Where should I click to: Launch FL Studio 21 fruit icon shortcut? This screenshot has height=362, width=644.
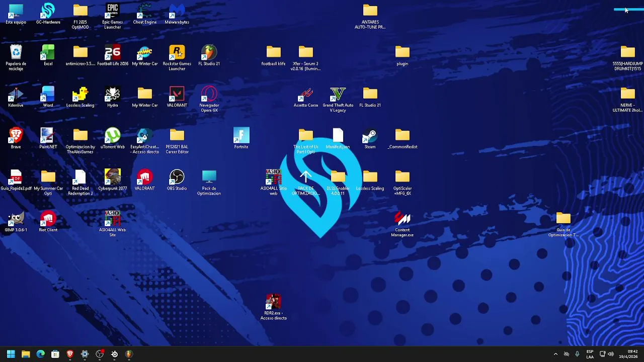coord(209,55)
